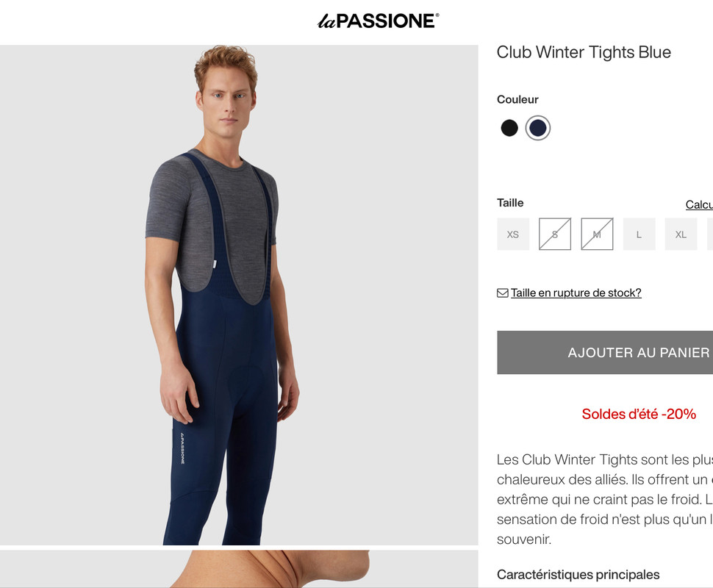
Task: Click the Soldes d'été -20% promo text
Action: (639, 414)
